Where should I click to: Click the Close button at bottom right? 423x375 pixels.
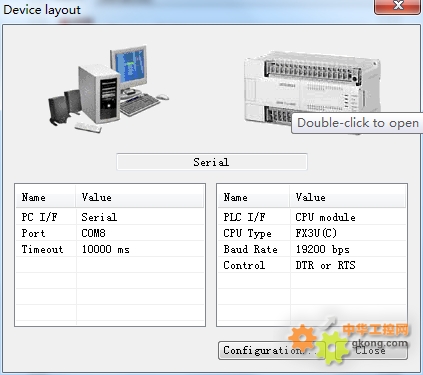click(x=371, y=350)
